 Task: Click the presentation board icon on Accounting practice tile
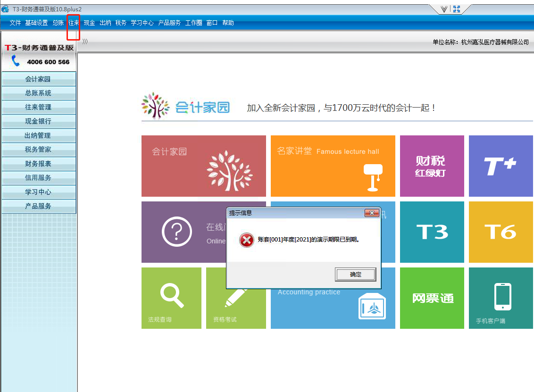coord(372,306)
